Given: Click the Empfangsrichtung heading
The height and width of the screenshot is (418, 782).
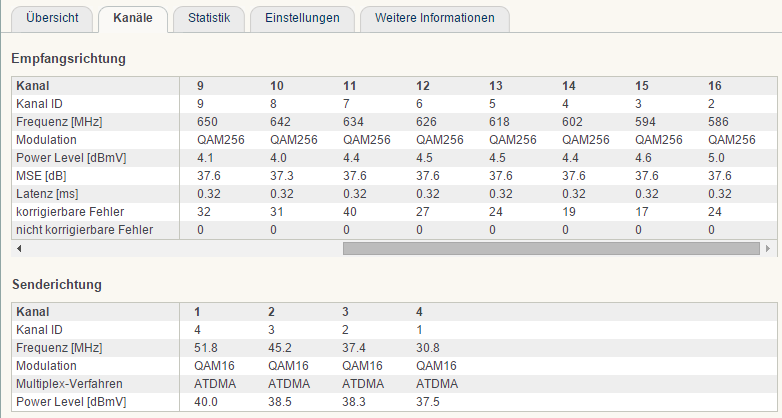Looking at the screenshot, I should [x=68, y=59].
